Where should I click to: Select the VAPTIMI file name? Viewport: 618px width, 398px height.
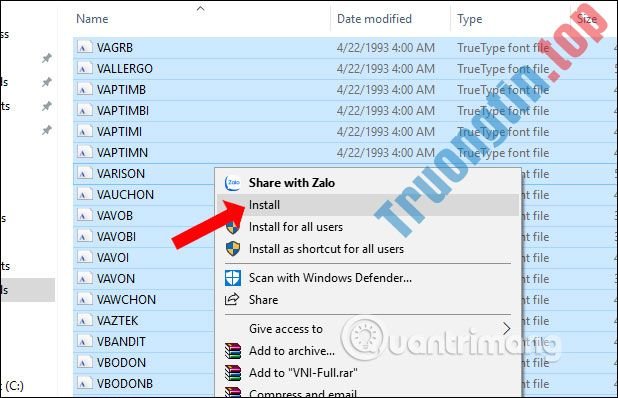[x=119, y=132]
